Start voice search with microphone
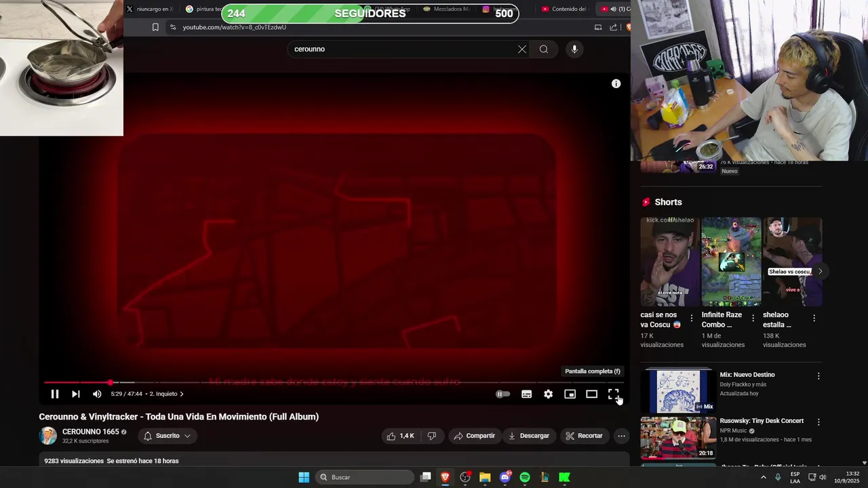This screenshot has width=868, height=488. tap(574, 49)
